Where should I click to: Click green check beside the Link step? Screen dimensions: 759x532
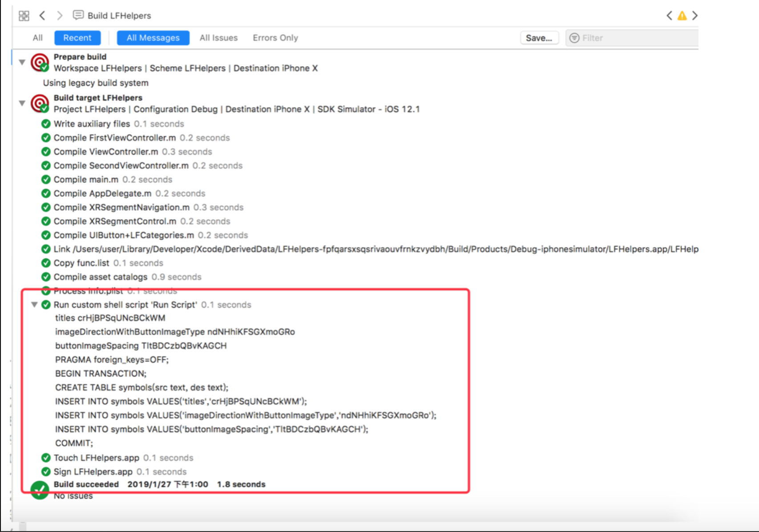46,249
